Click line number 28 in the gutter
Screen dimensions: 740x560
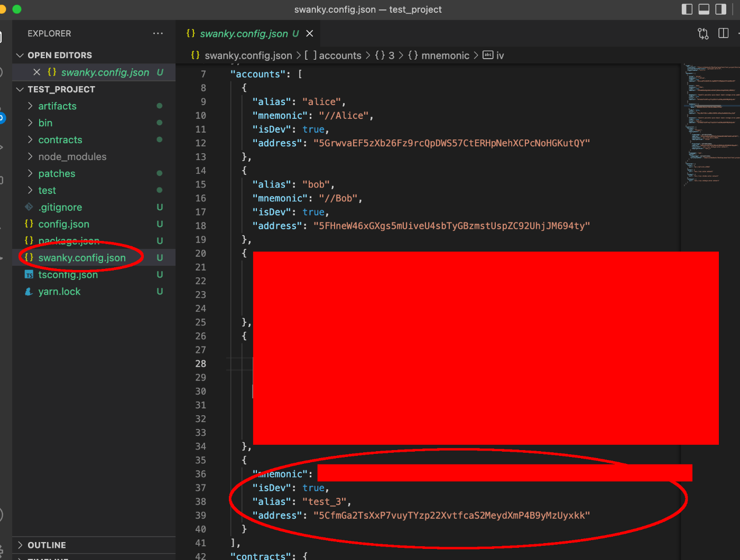tap(201, 363)
